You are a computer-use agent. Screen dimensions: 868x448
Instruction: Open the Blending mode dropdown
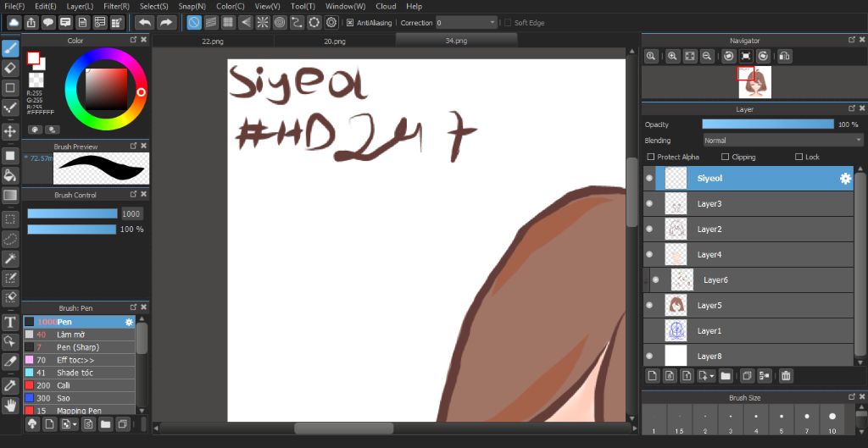pos(782,141)
